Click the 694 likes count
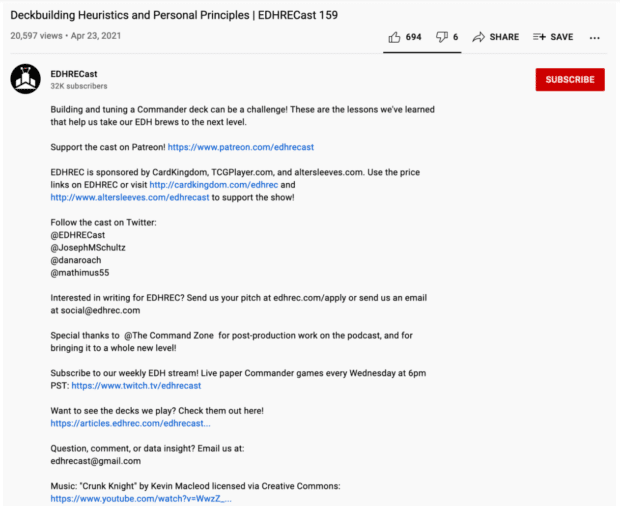Viewport: 620px width, 506px height. (413, 37)
